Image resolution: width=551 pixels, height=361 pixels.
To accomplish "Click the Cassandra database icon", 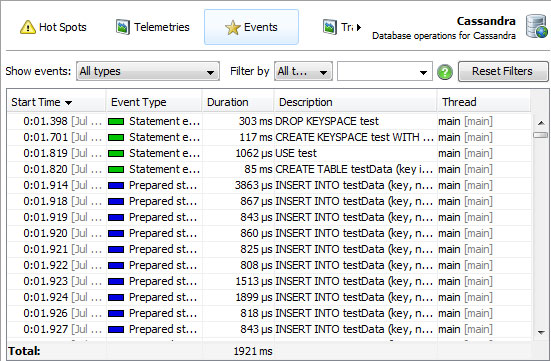I will click(x=537, y=26).
